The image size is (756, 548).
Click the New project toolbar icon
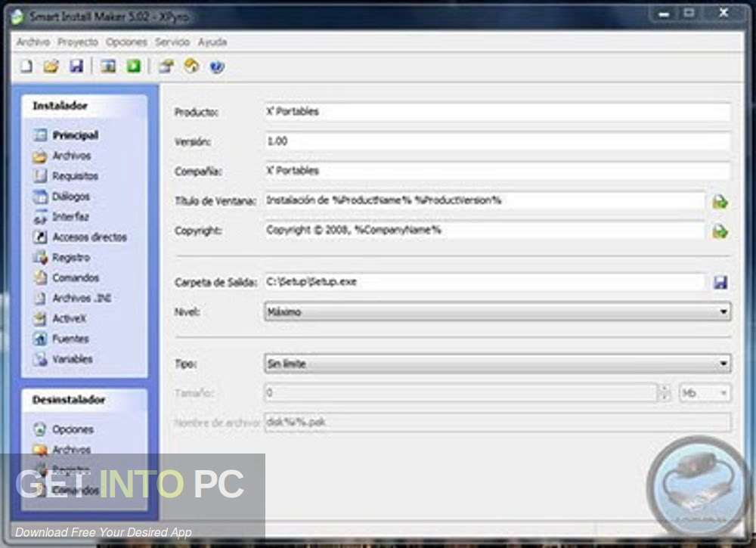[26, 66]
